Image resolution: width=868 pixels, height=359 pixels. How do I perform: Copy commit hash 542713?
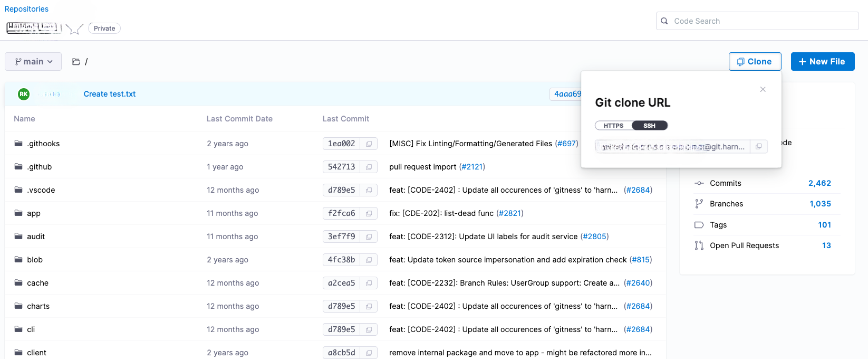coord(369,167)
